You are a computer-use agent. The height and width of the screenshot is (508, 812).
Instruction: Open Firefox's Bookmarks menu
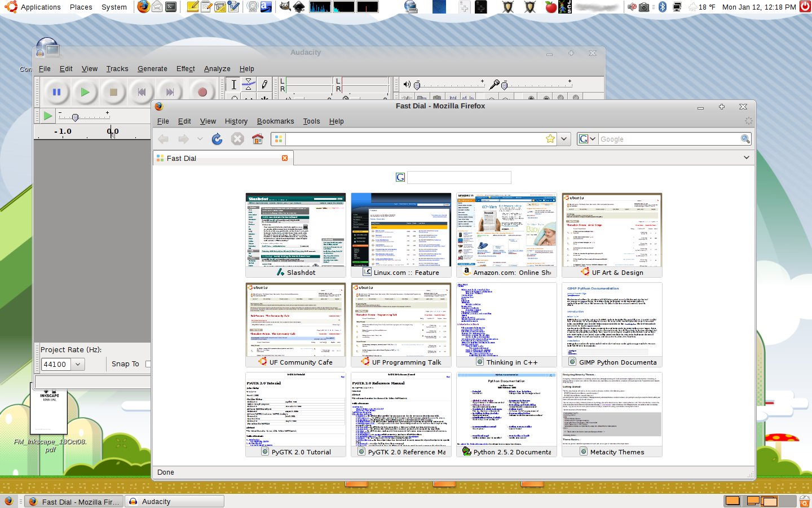point(275,121)
